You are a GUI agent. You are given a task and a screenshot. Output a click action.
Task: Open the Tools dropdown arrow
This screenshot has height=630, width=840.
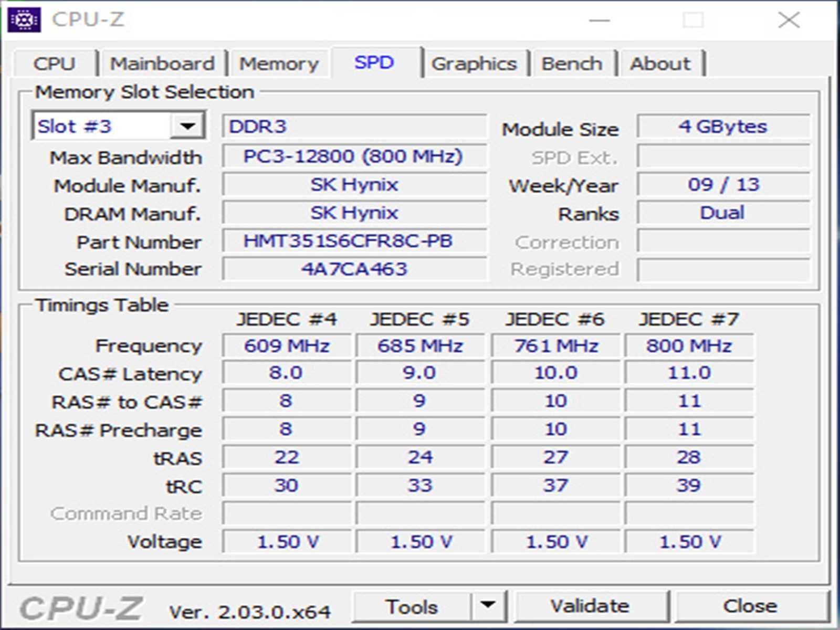[x=488, y=606]
